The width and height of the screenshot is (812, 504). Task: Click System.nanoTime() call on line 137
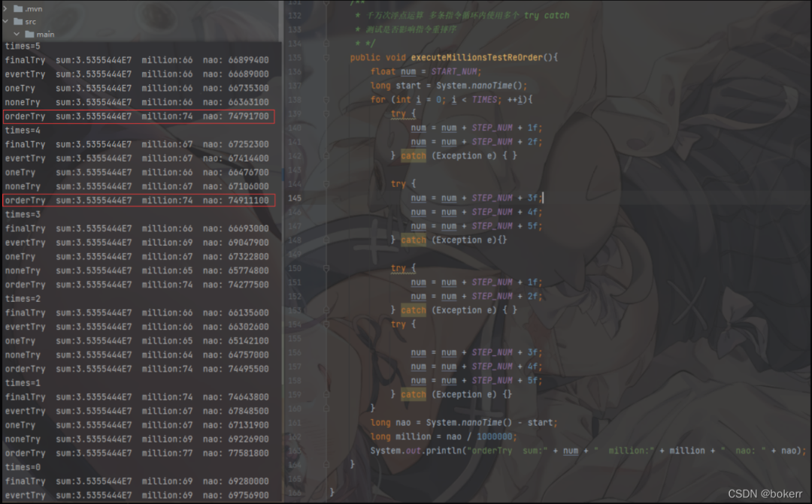pyautogui.click(x=480, y=86)
